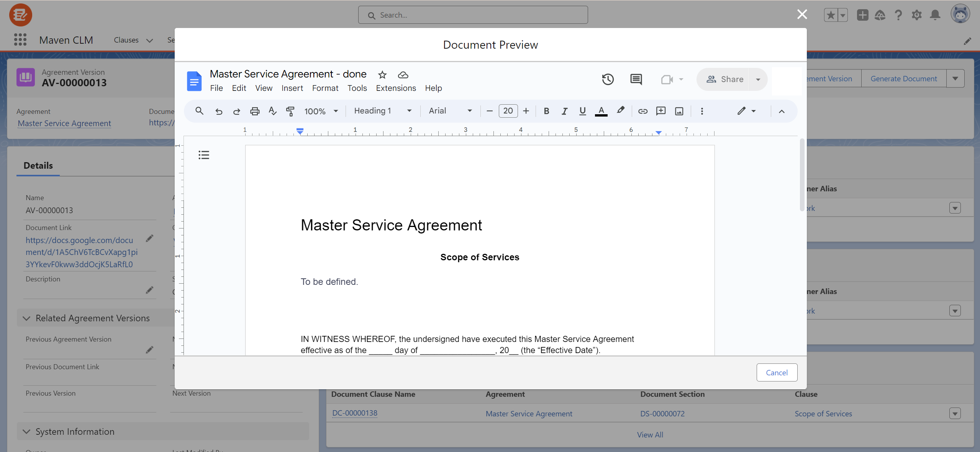980x452 pixels.
Task: Open the Clauses nav tab dropdown
Action: (149, 40)
